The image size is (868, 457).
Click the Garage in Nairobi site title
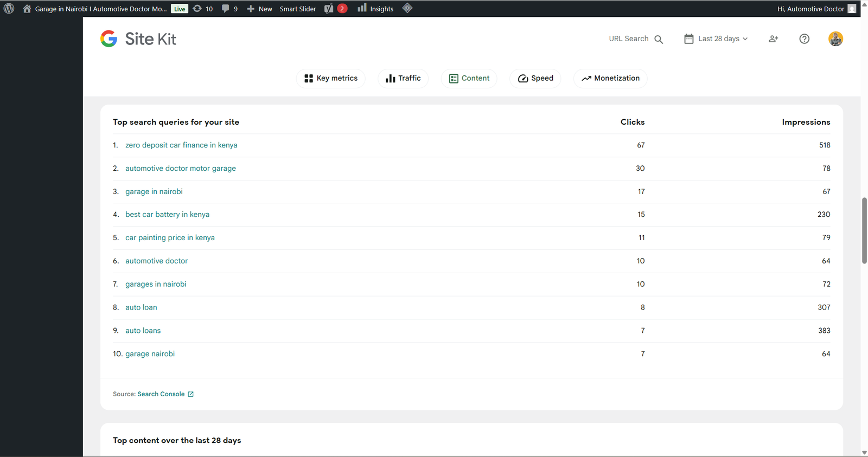click(101, 9)
